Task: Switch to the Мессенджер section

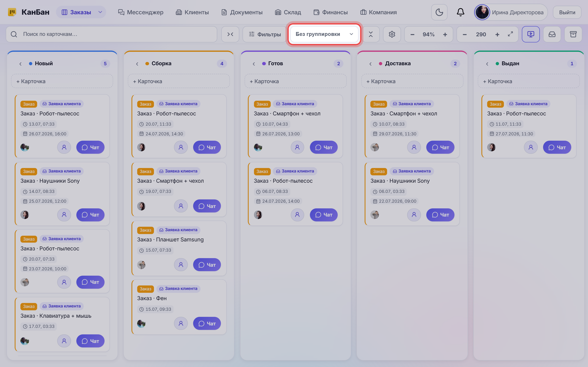Action: [x=140, y=12]
